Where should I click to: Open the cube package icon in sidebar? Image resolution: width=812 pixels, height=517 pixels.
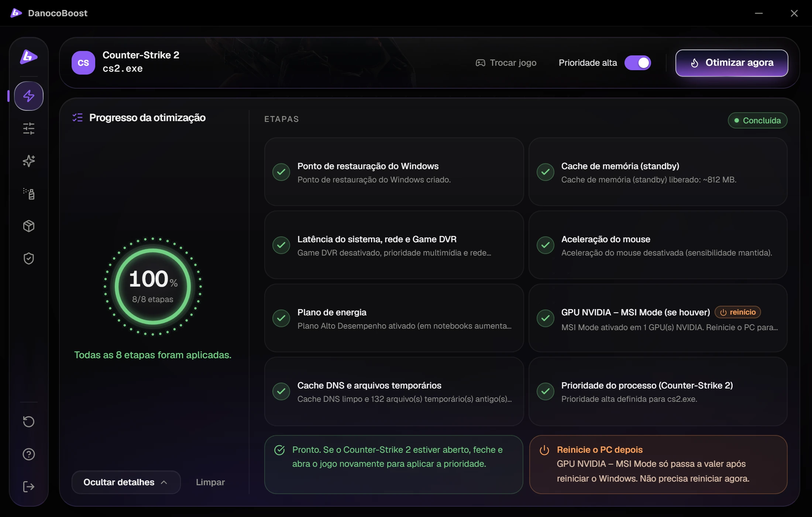(29, 226)
